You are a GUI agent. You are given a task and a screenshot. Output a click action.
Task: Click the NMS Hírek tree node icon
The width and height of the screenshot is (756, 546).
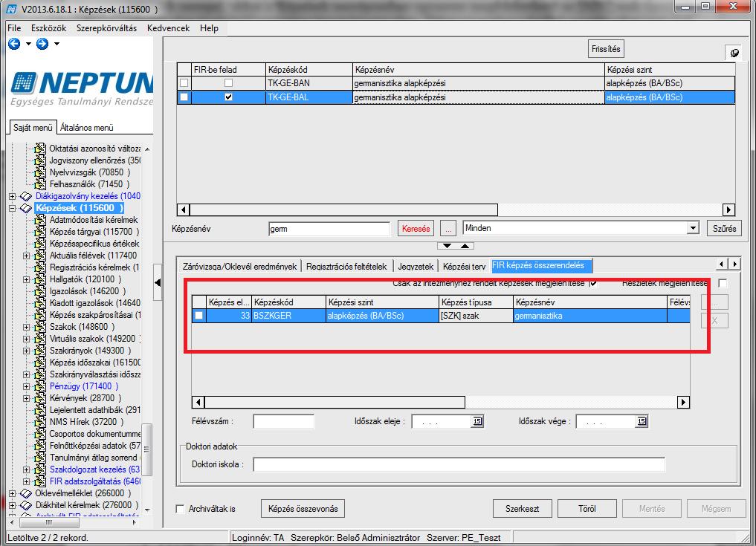point(40,422)
